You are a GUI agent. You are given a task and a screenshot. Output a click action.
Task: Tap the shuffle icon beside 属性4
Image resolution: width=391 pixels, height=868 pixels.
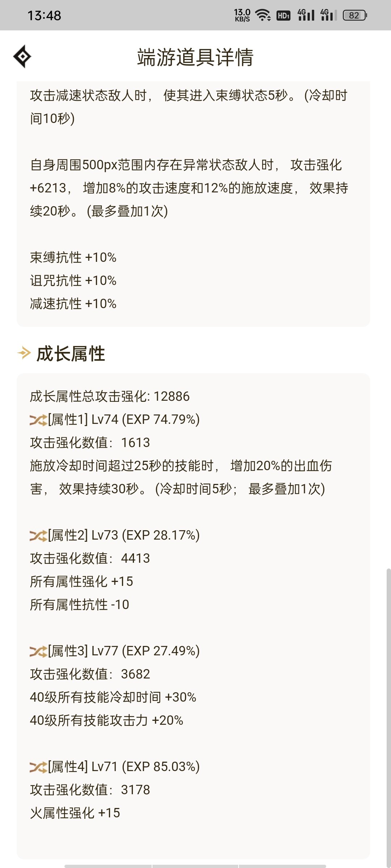coord(38,767)
